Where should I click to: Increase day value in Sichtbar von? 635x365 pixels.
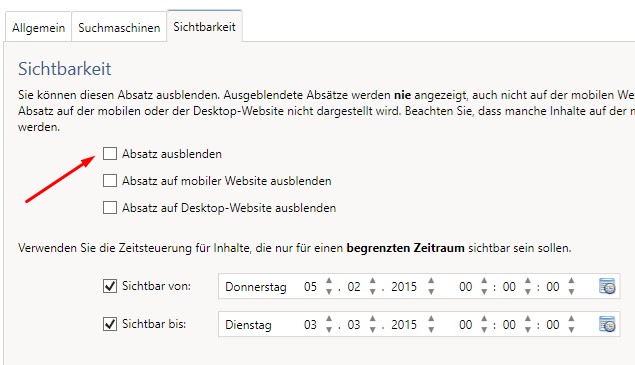pyautogui.click(x=329, y=281)
